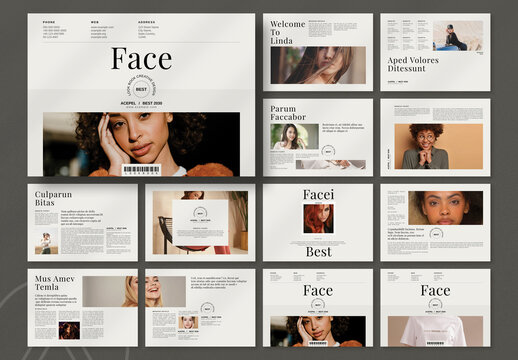This screenshot has height=360, width=518.
Task: Open slide with close-up face portrait
Action: click(435, 222)
